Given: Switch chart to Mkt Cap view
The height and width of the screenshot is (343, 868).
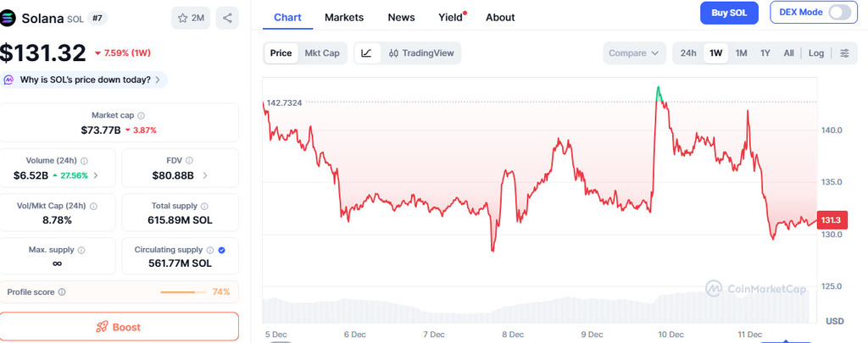Looking at the screenshot, I should pos(322,53).
